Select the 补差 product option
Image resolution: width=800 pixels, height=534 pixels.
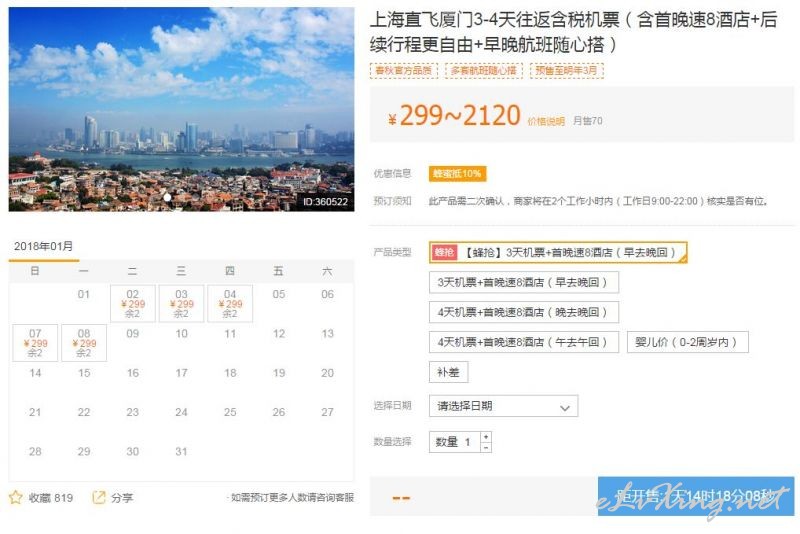pyautogui.click(x=448, y=372)
